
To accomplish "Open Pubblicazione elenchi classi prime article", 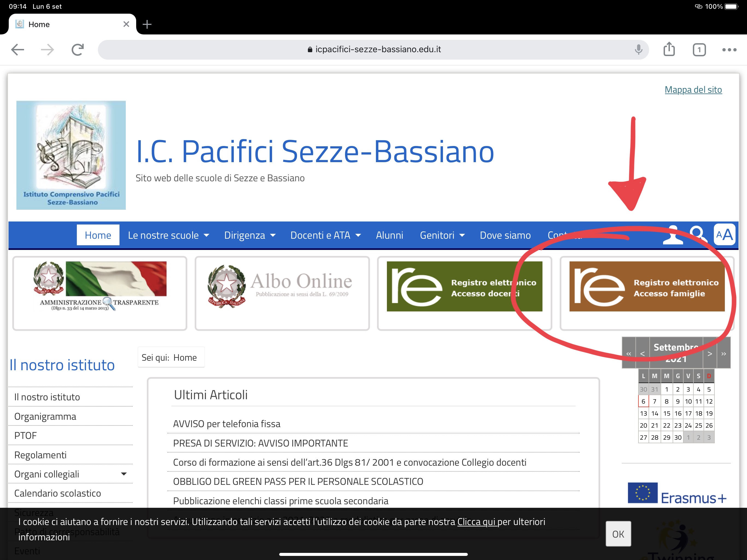I will coord(281,501).
